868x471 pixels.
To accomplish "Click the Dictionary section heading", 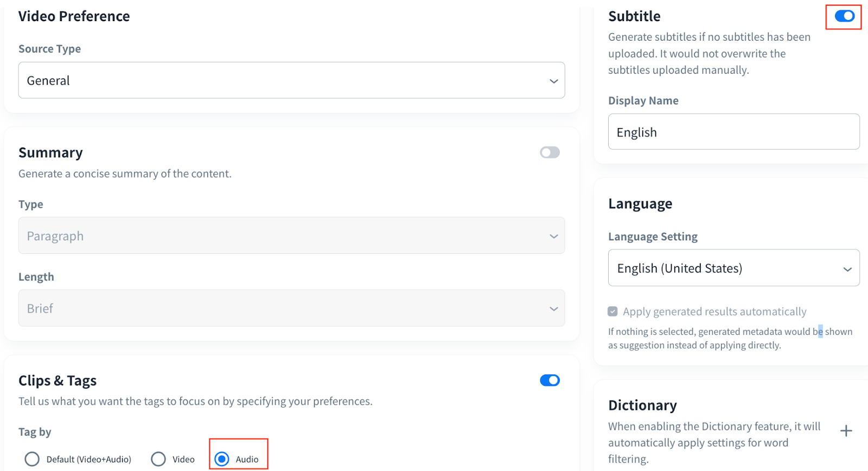I will 642,405.
